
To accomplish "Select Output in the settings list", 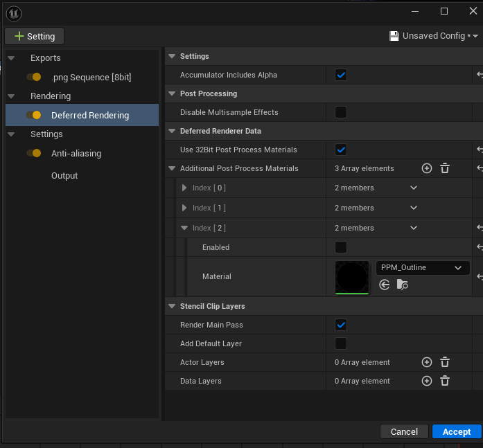I will coord(64,176).
